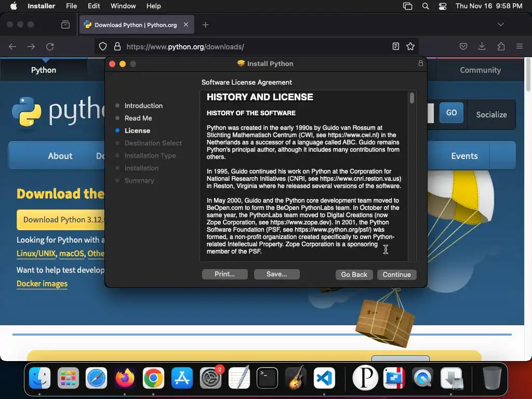Open TextEdit from the Dock
Viewport: 532px width, 399px height.
[239, 378]
